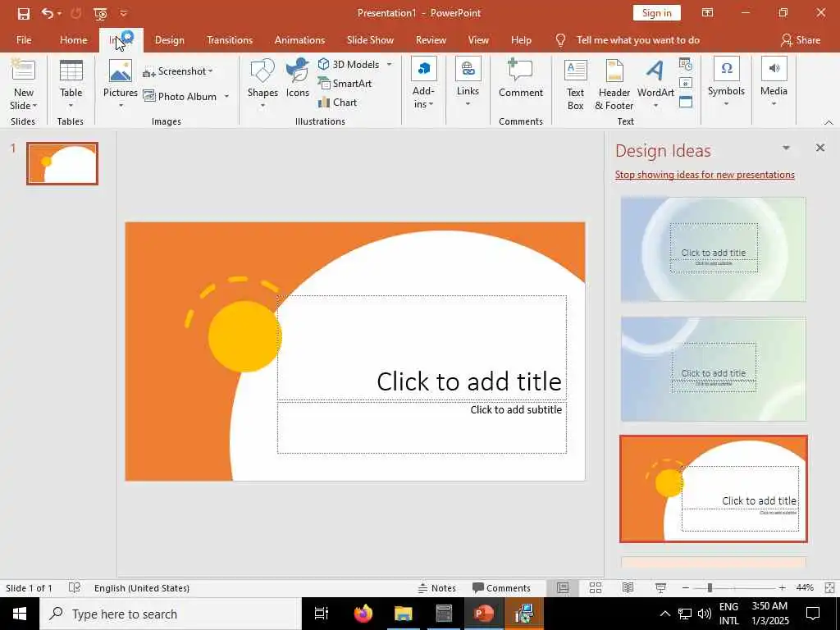Click the zoom slider handle
This screenshot has height=630, width=840.
(x=710, y=588)
